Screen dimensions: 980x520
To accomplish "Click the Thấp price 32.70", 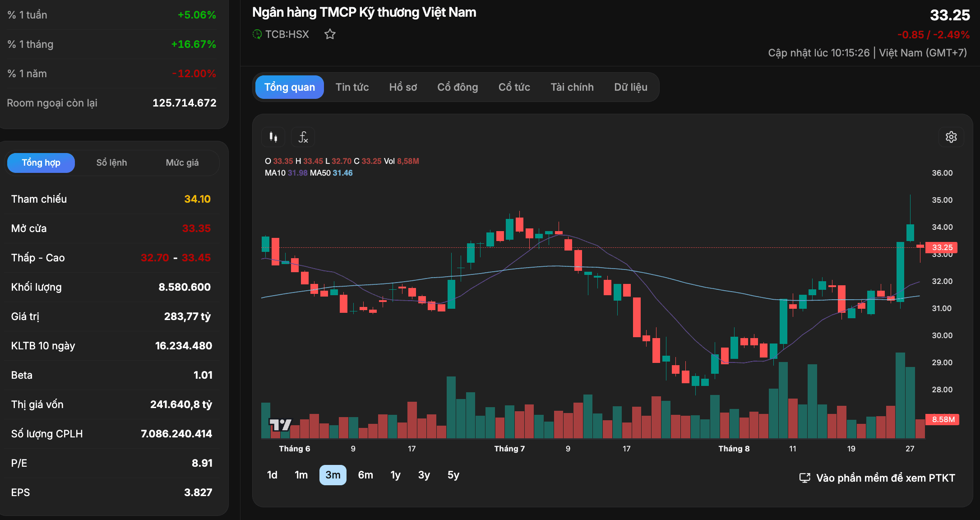I will tap(155, 258).
